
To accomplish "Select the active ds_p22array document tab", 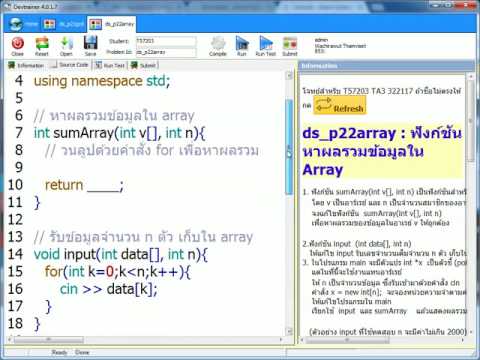I will pyautogui.click(x=112, y=24).
